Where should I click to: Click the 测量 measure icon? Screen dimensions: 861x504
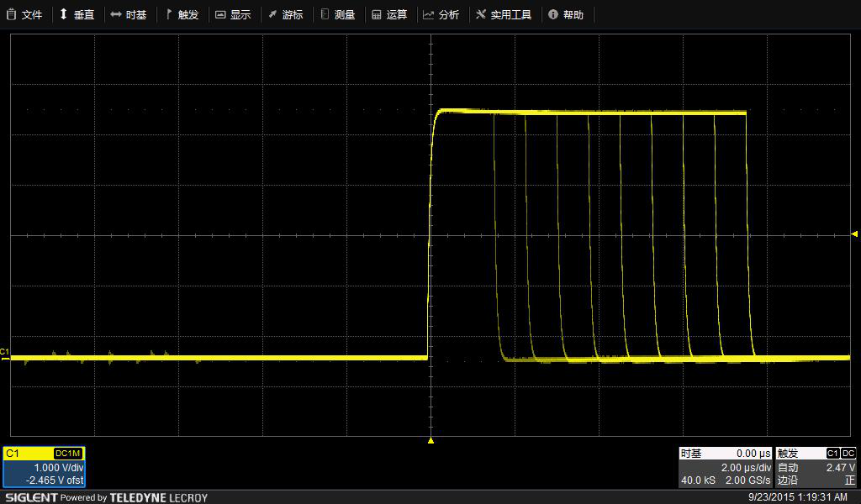pyautogui.click(x=325, y=14)
